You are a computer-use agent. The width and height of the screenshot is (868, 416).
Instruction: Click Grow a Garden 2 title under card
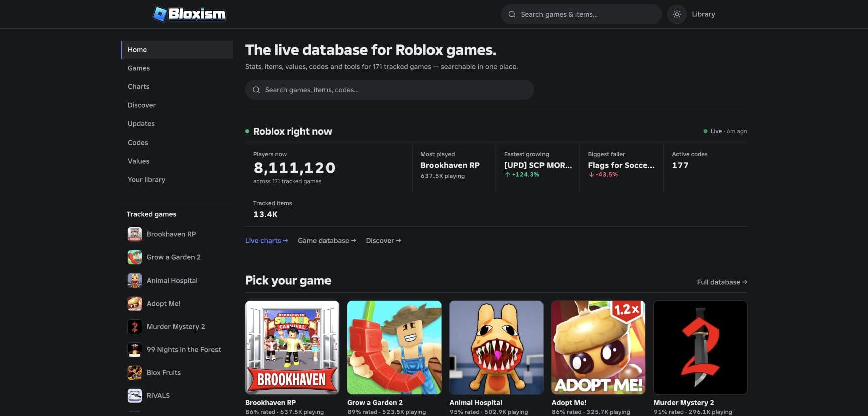[x=375, y=403]
